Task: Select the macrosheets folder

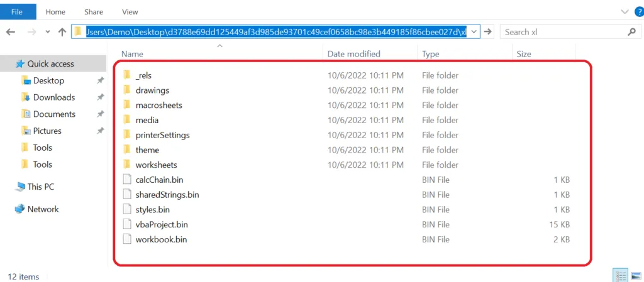Action: (158, 106)
